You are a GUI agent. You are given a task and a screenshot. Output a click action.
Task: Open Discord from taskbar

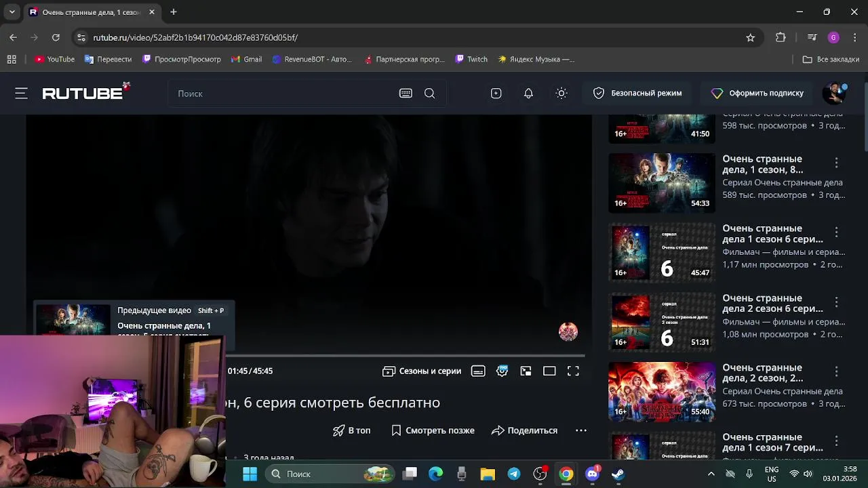pyautogui.click(x=592, y=474)
